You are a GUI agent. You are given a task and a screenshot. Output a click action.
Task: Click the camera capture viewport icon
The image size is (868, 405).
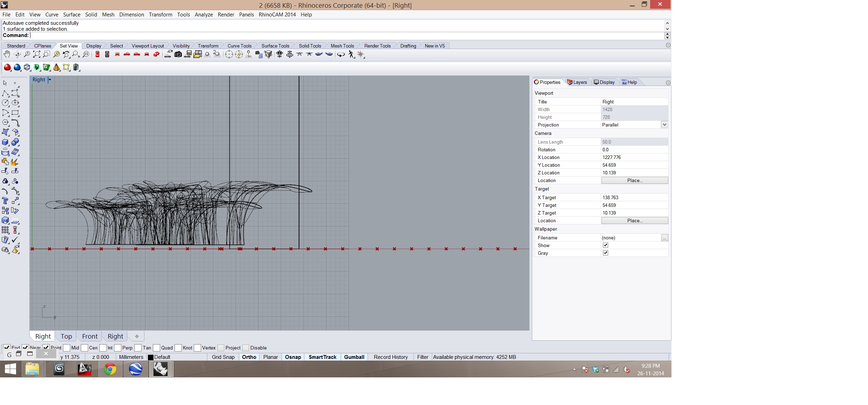click(178, 54)
